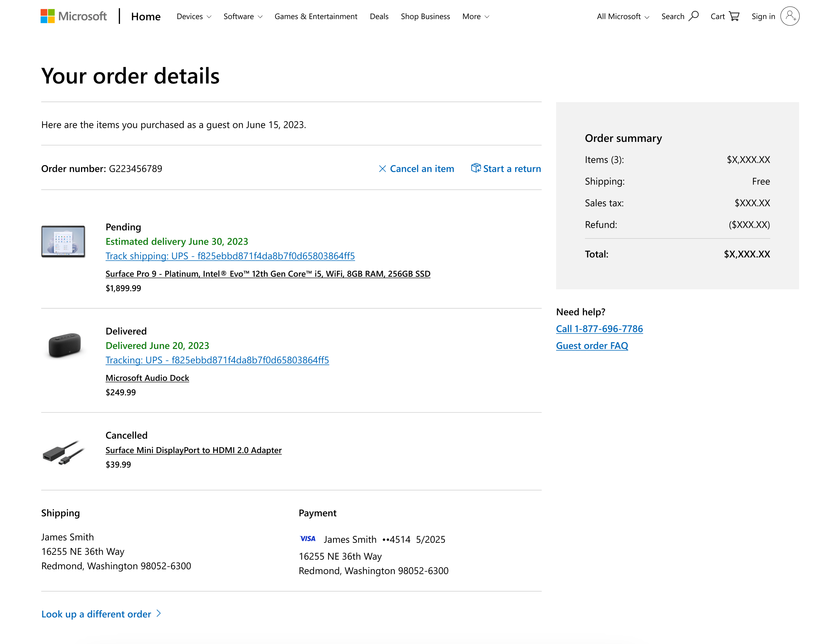Expand the More dropdown

(475, 17)
